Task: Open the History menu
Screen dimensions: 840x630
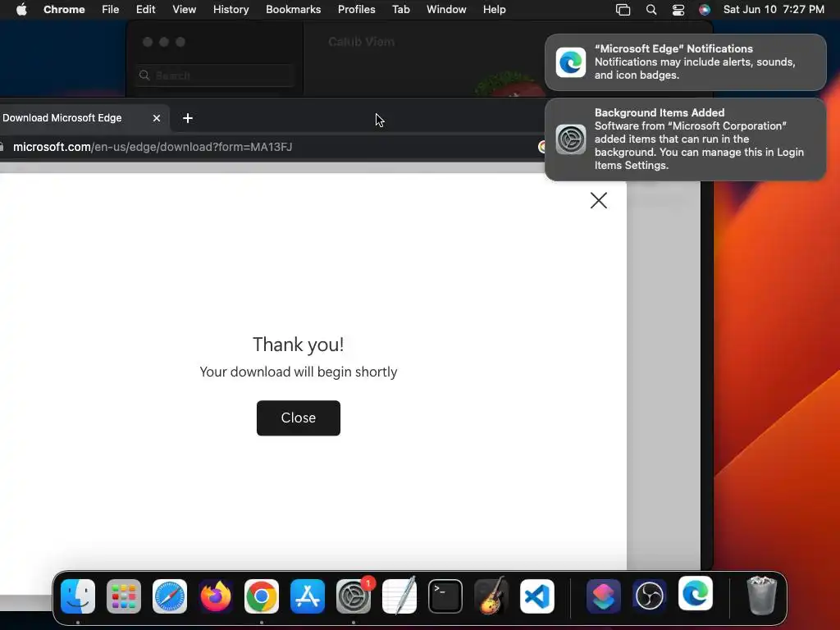Action: click(x=231, y=10)
